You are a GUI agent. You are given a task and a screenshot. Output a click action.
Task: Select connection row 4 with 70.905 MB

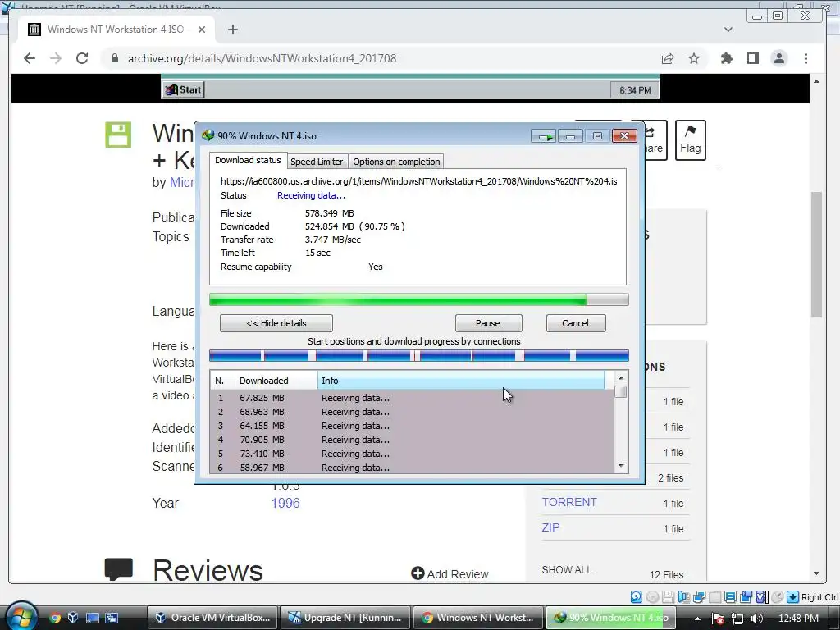click(x=412, y=440)
